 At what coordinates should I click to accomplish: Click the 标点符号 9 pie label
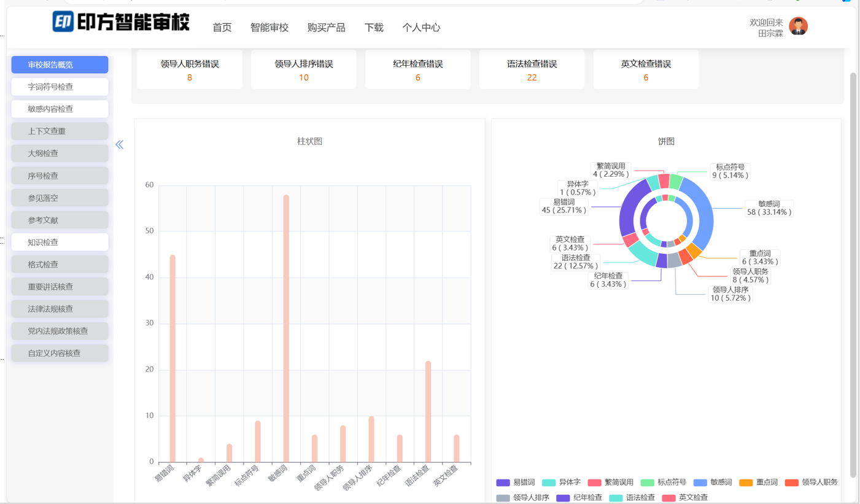coord(730,171)
